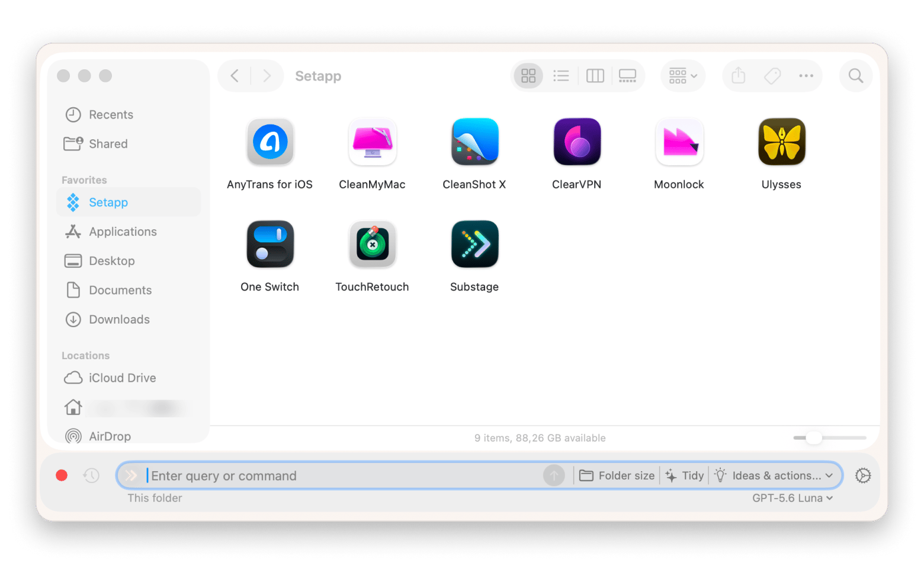Expand the Ideas & actions dropdown
Viewport: 924px width, 569px height.
775,475
